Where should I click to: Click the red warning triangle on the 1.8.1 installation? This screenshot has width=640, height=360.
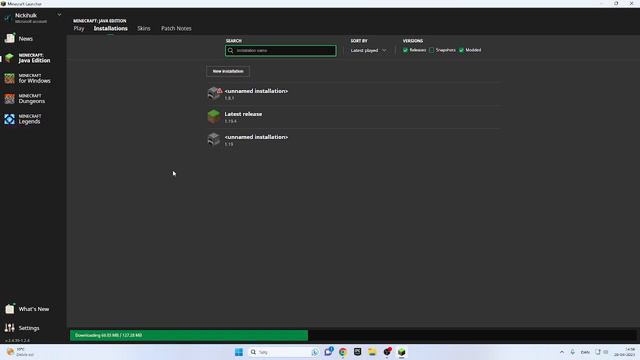[220, 91]
